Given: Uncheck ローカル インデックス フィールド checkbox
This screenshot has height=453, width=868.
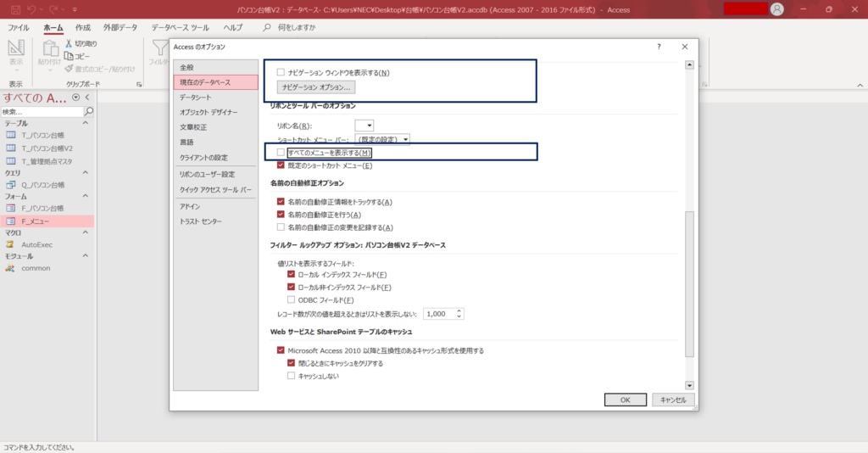Looking at the screenshot, I should [292, 275].
